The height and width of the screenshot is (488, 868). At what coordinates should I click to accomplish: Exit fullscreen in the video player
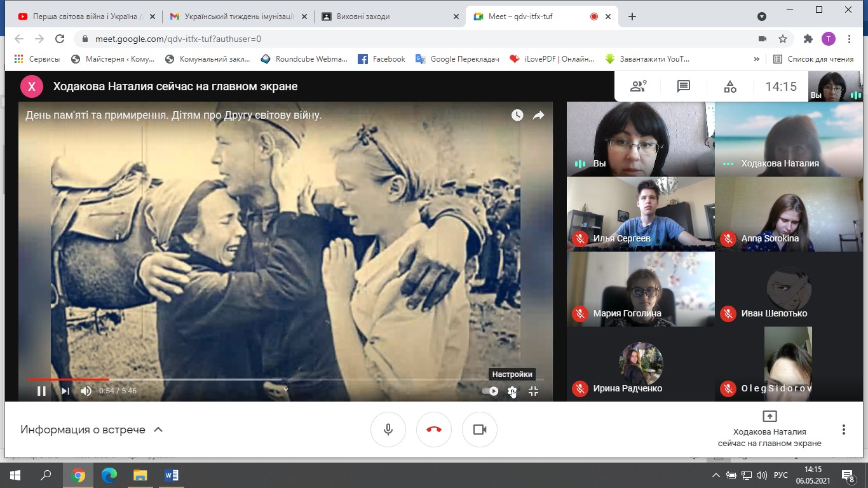(x=533, y=391)
